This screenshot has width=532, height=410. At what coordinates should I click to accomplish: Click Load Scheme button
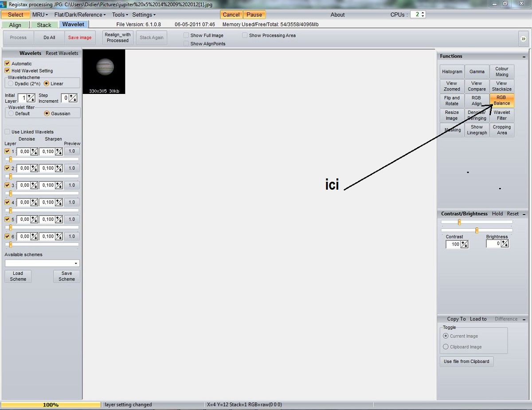(18, 276)
